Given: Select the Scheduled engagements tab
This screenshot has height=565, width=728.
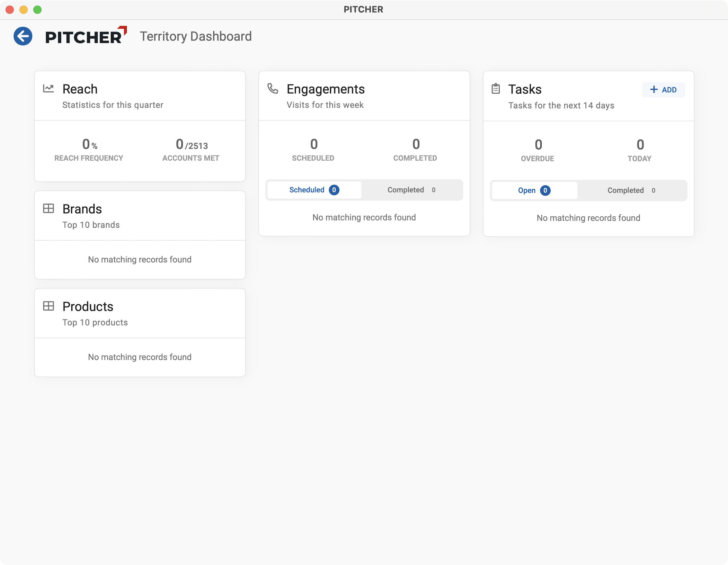Looking at the screenshot, I should [314, 190].
